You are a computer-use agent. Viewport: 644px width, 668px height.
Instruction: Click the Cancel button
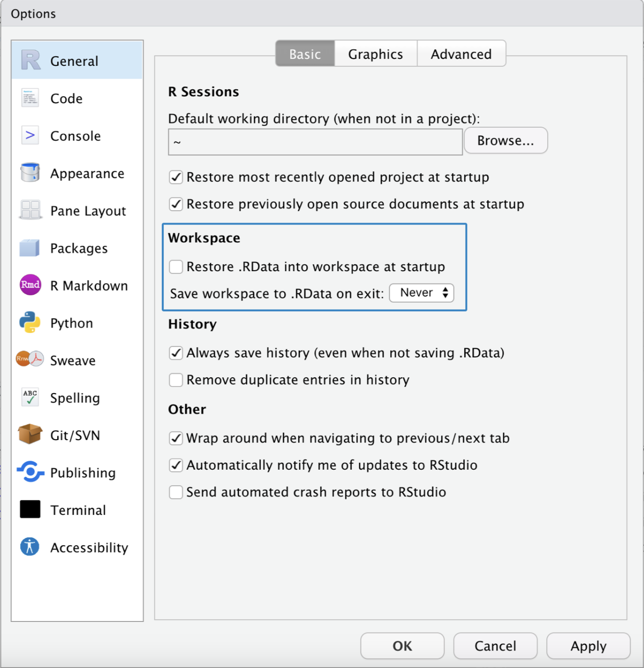(x=495, y=646)
